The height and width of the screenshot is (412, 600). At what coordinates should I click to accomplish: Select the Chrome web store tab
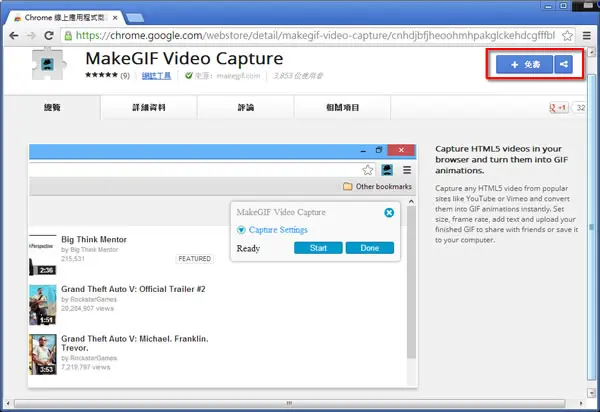pos(66,18)
